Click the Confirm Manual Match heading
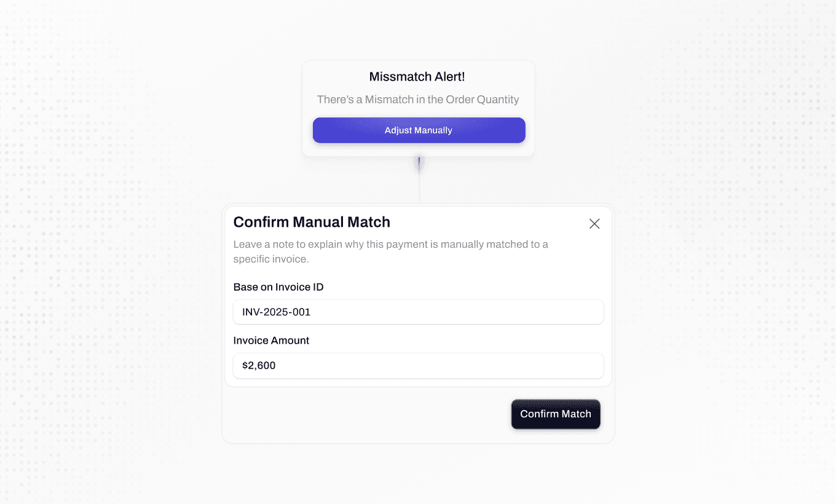Image resolution: width=836 pixels, height=504 pixels. pyautogui.click(x=312, y=222)
